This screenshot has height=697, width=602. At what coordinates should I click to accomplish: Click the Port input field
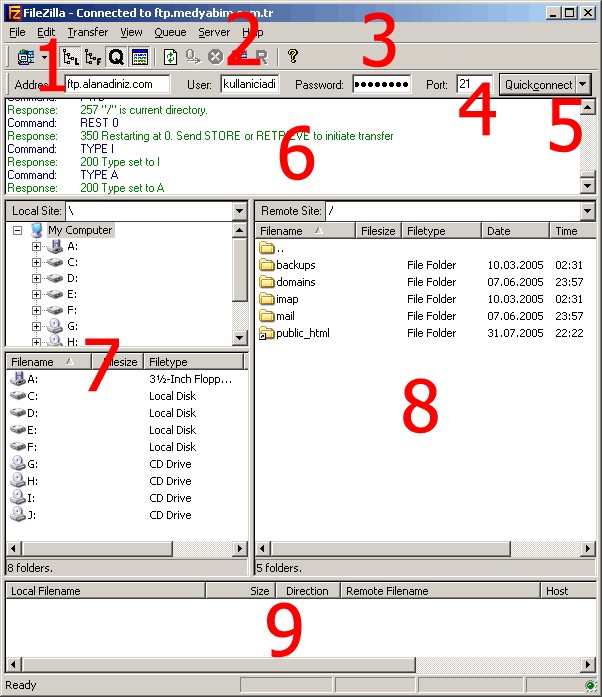click(473, 85)
